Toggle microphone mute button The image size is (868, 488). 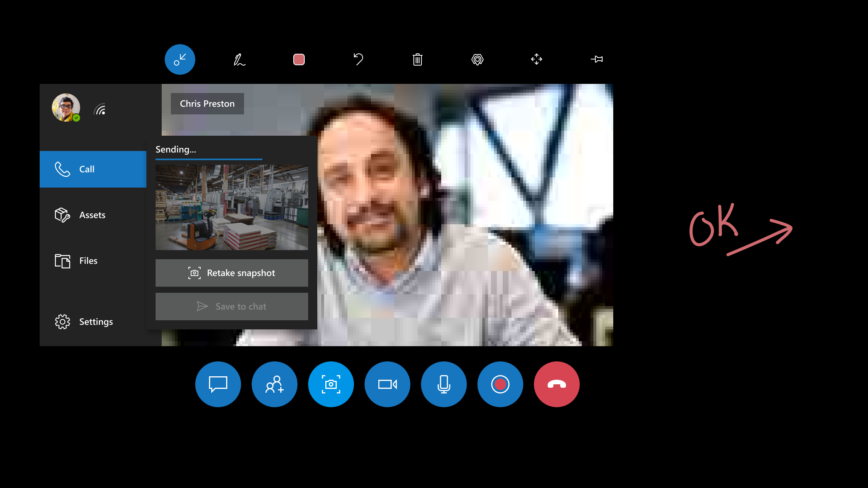[x=444, y=384]
